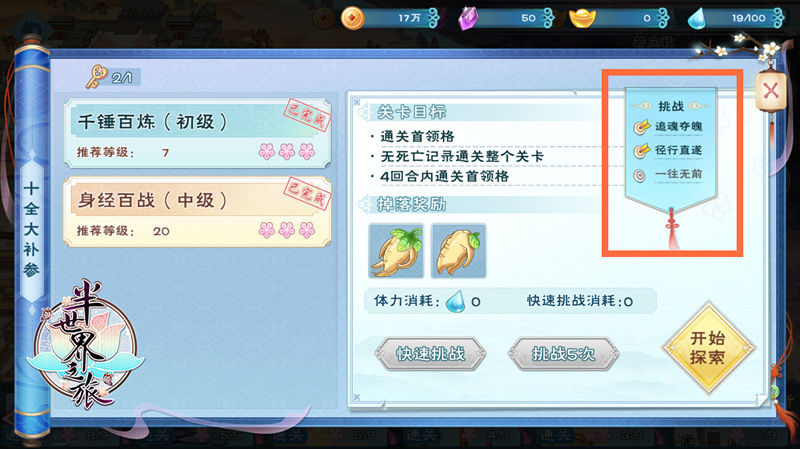Tap the second ginseng reward icon
Image resolution: width=800 pixels, height=449 pixels.
[459, 251]
